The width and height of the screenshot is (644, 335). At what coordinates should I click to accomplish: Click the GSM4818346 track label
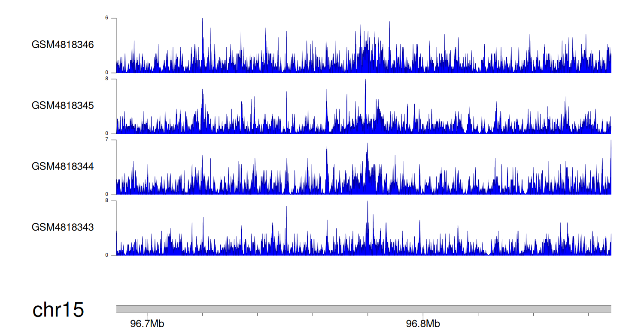pyautogui.click(x=63, y=45)
